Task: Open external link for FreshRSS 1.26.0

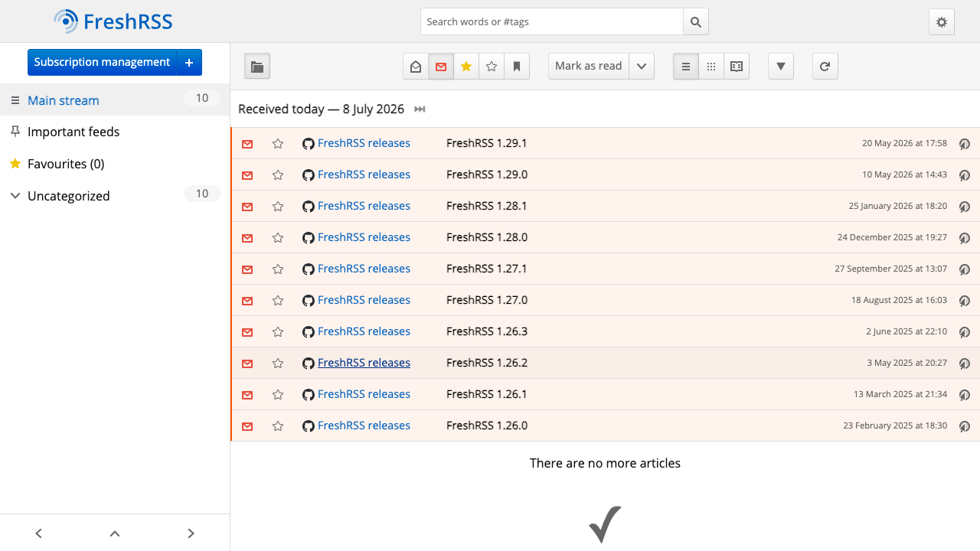Action: point(965,426)
